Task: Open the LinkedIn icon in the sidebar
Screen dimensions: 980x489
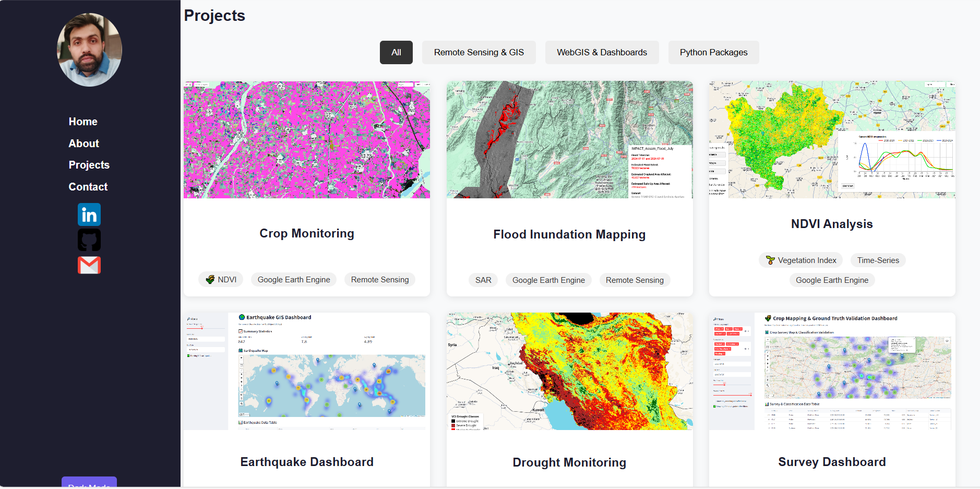Action: pyautogui.click(x=89, y=214)
